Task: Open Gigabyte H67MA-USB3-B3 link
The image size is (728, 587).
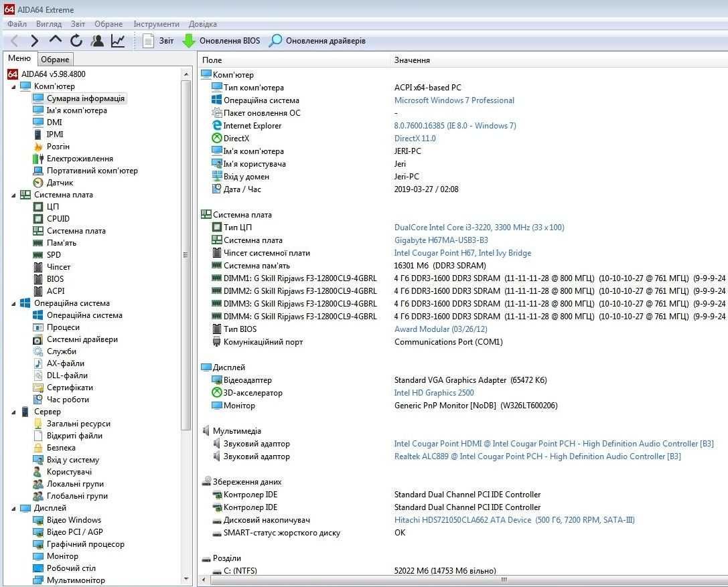Action: click(x=441, y=240)
